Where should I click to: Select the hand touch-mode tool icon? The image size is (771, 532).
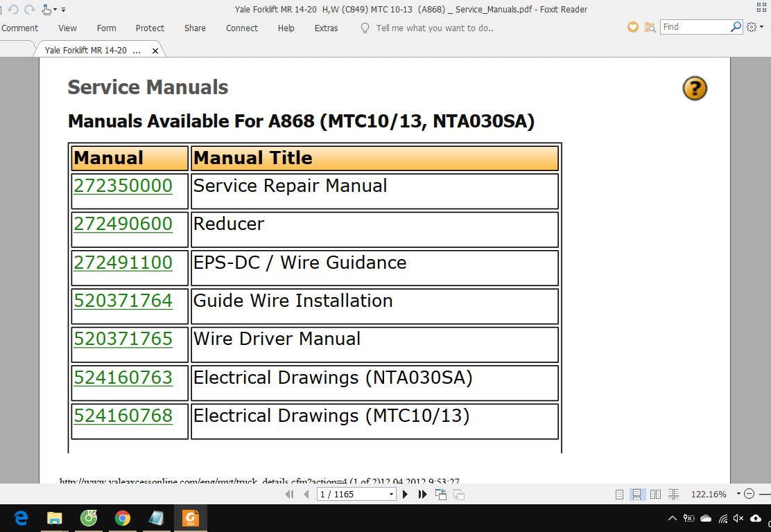tap(46, 9)
